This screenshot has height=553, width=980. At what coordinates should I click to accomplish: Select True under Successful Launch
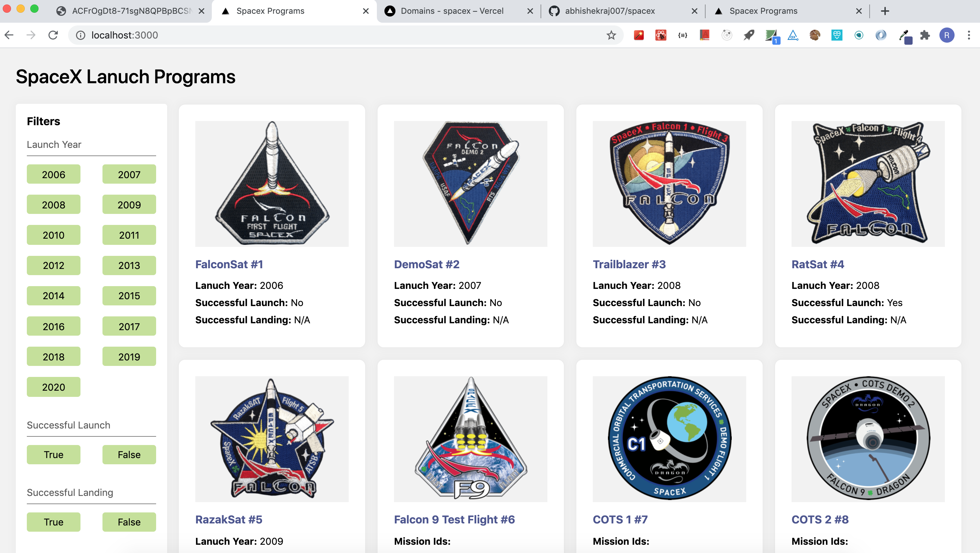pyautogui.click(x=53, y=454)
